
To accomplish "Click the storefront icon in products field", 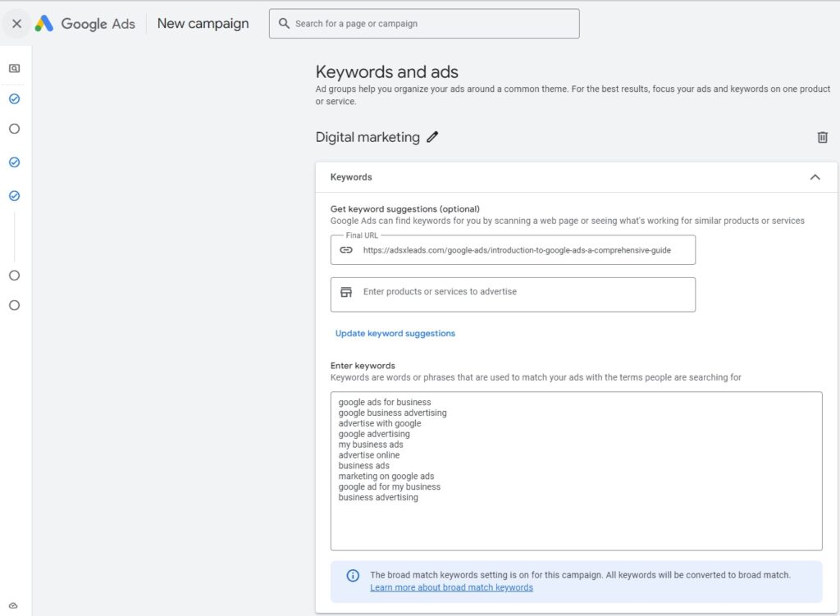I will pos(346,292).
